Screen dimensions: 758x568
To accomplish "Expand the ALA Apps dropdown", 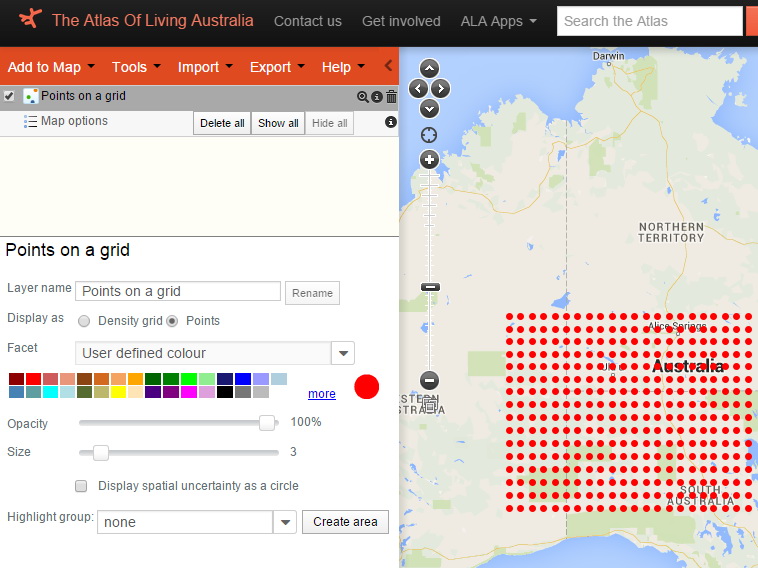I will pos(498,21).
